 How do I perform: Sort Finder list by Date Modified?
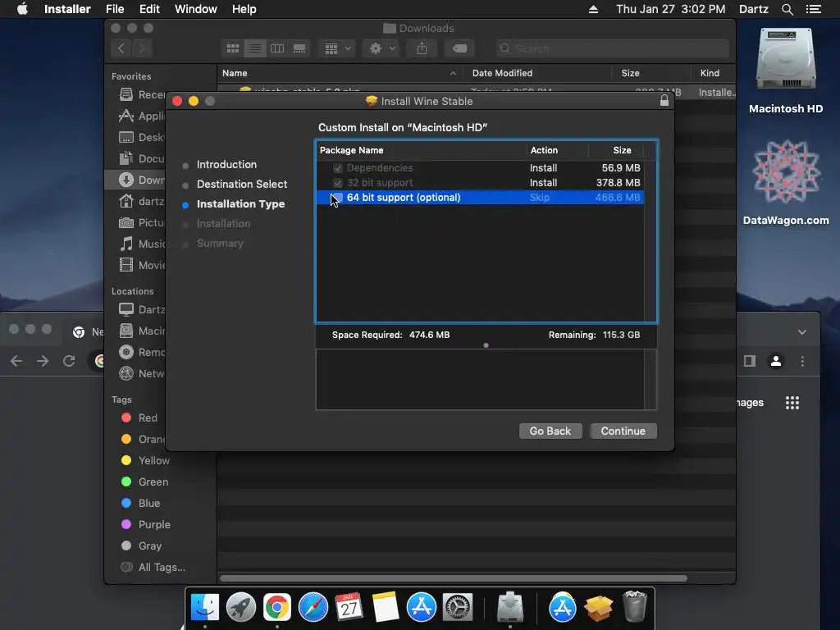coord(502,73)
